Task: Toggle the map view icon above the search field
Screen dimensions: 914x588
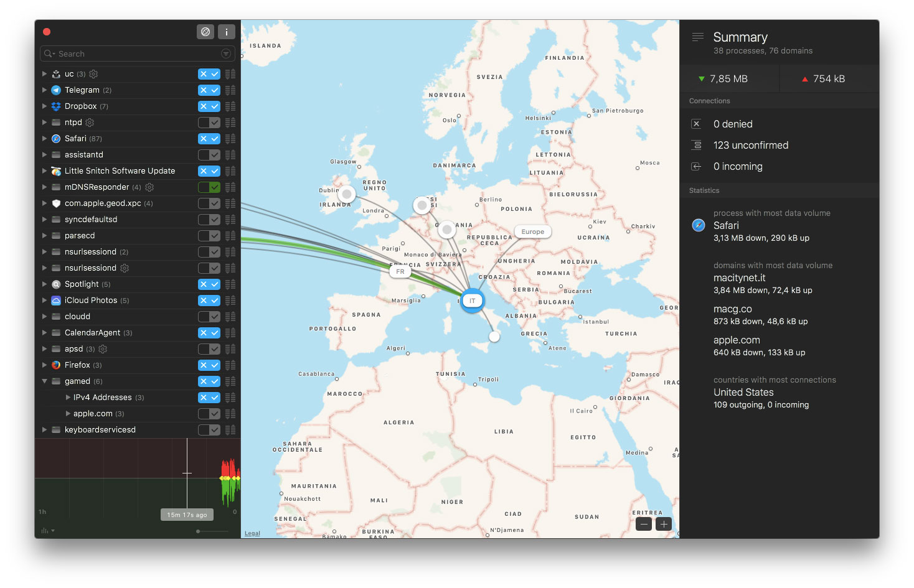Action: pyautogui.click(x=205, y=32)
